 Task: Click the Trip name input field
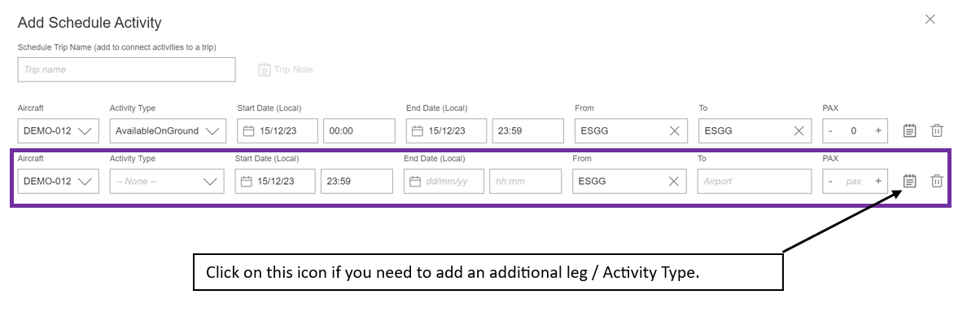click(126, 69)
